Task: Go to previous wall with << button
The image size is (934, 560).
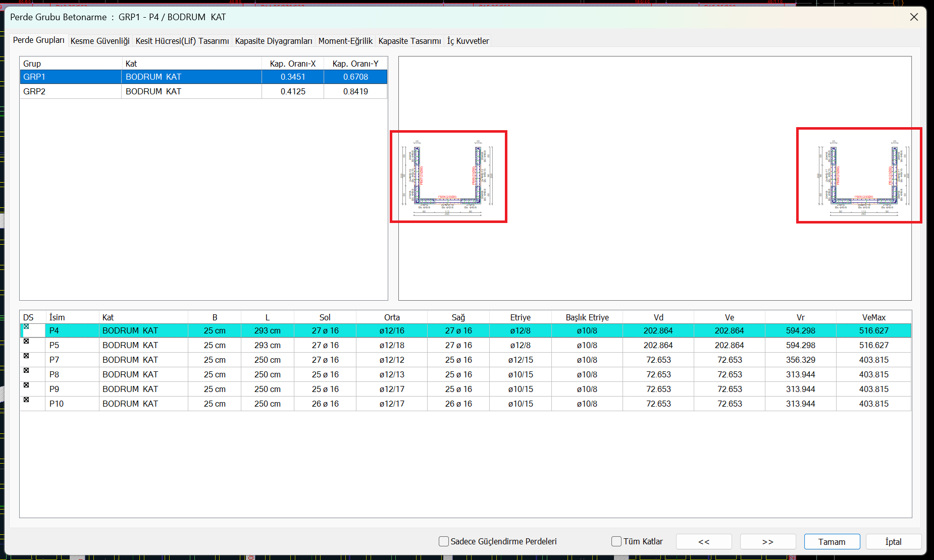Action: tap(704, 541)
